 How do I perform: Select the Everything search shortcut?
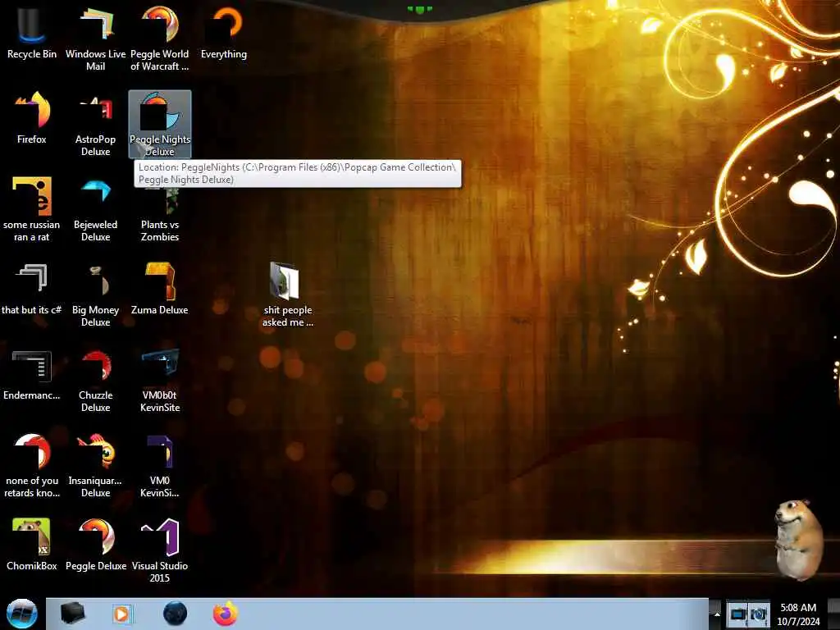(224, 33)
